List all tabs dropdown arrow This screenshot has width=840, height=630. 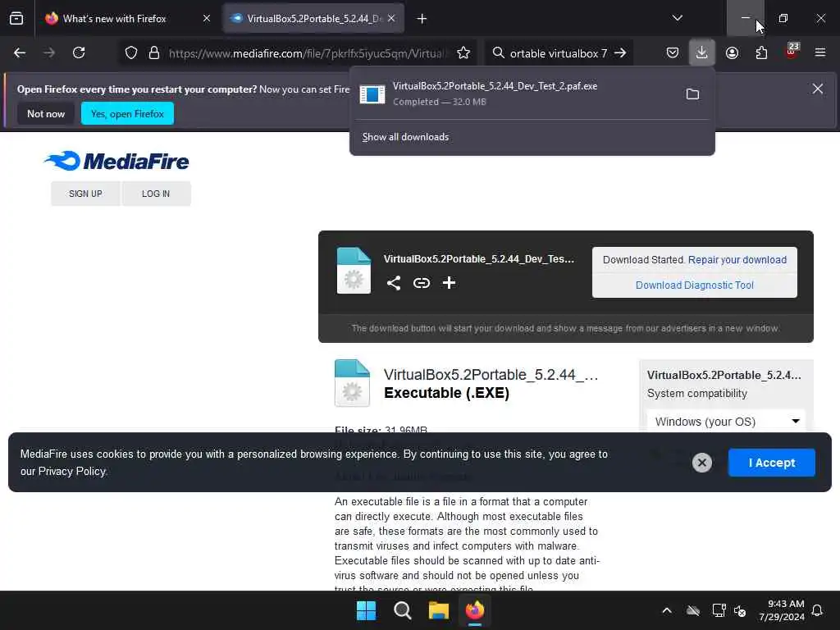[x=678, y=18]
